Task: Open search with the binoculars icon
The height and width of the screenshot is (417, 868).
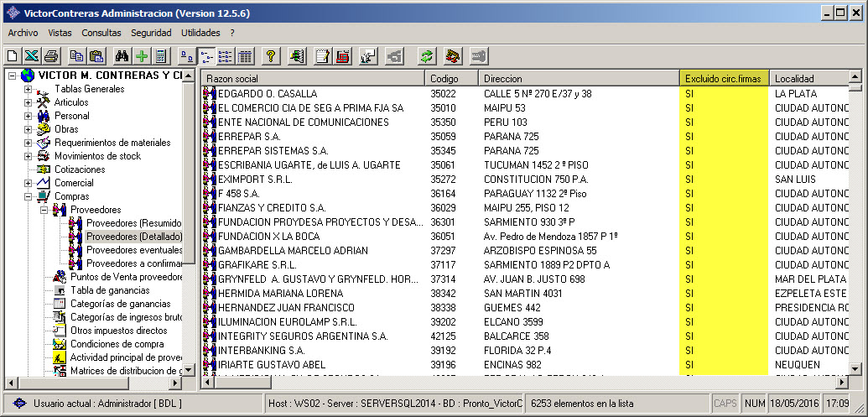Action: pos(122,56)
